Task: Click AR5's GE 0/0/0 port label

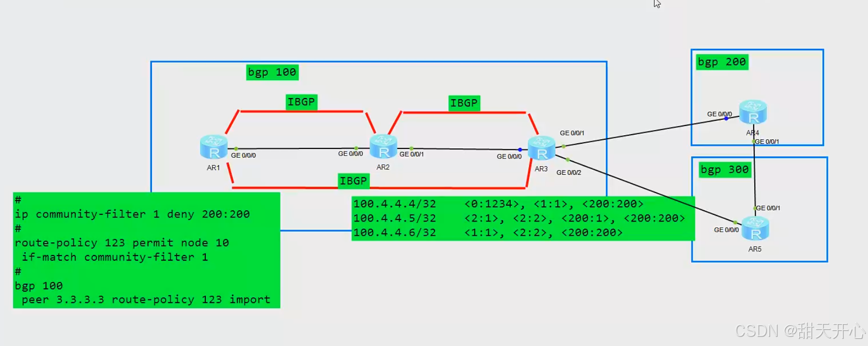Action: click(x=726, y=230)
